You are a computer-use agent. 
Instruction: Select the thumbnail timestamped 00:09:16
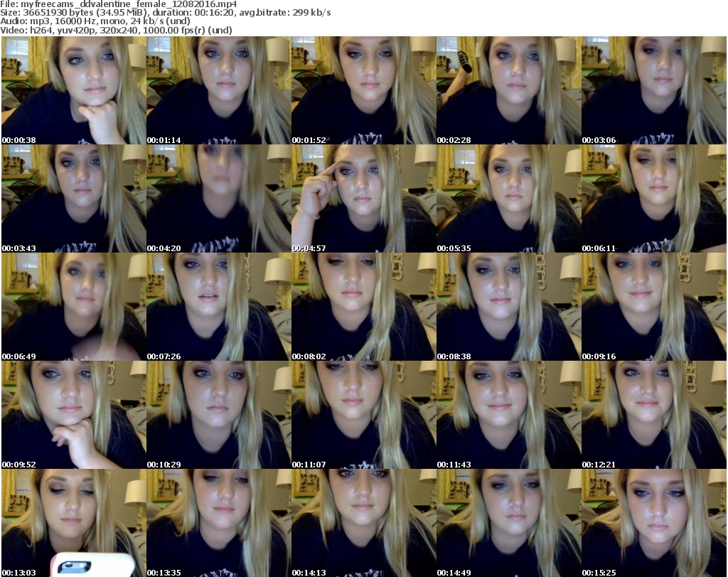tap(654, 307)
